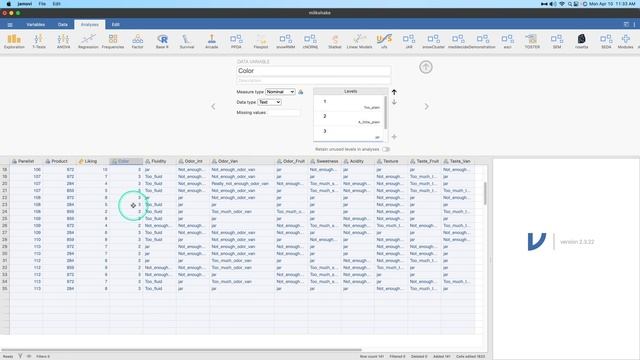This screenshot has height=360, width=640.
Task: Open the SEM module
Action: click(557, 41)
